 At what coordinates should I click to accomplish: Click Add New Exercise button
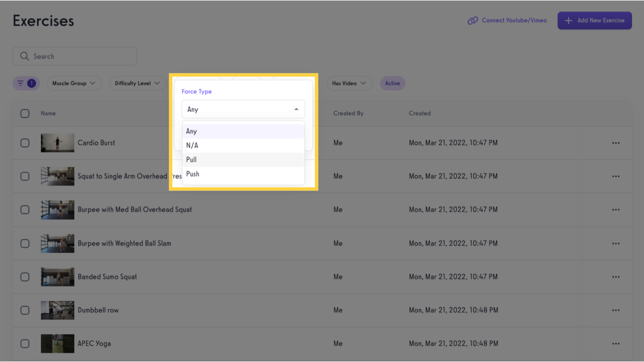tap(595, 20)
